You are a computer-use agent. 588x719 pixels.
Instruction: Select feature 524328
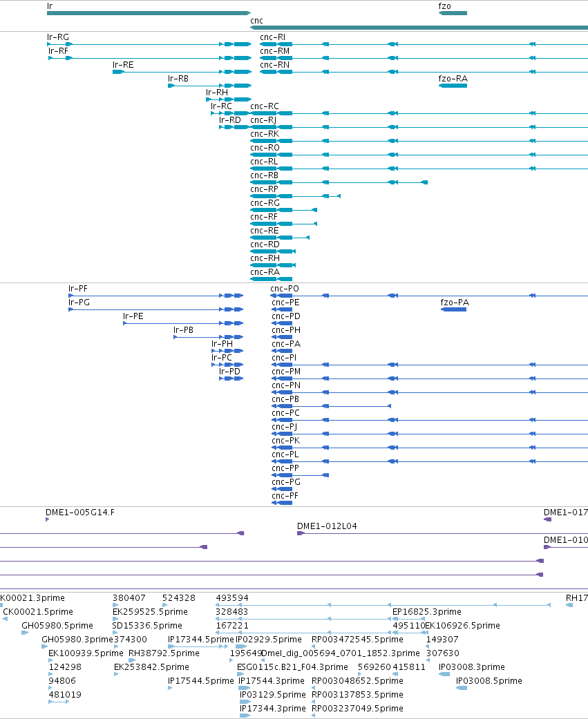(x=164, y=605)
